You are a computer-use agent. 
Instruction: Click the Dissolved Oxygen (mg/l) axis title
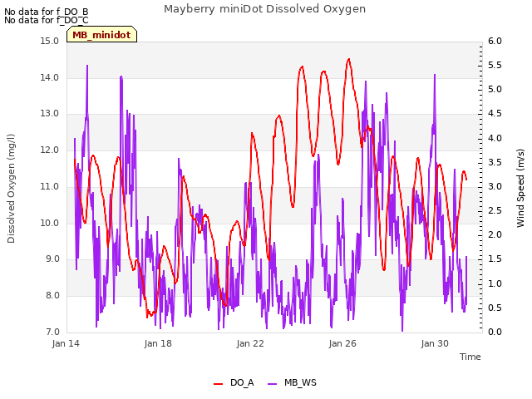click(x=11, y=189)
